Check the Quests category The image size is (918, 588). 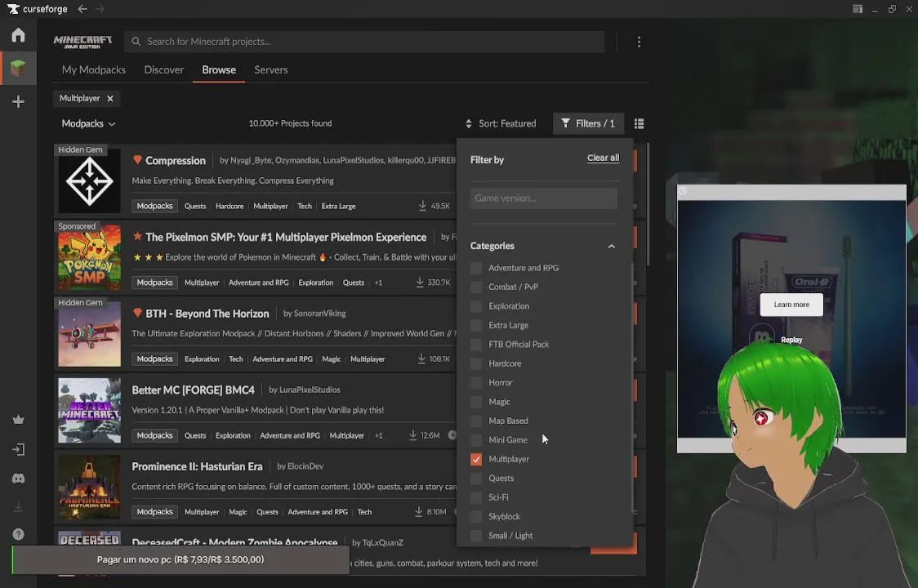click(476, 479)
